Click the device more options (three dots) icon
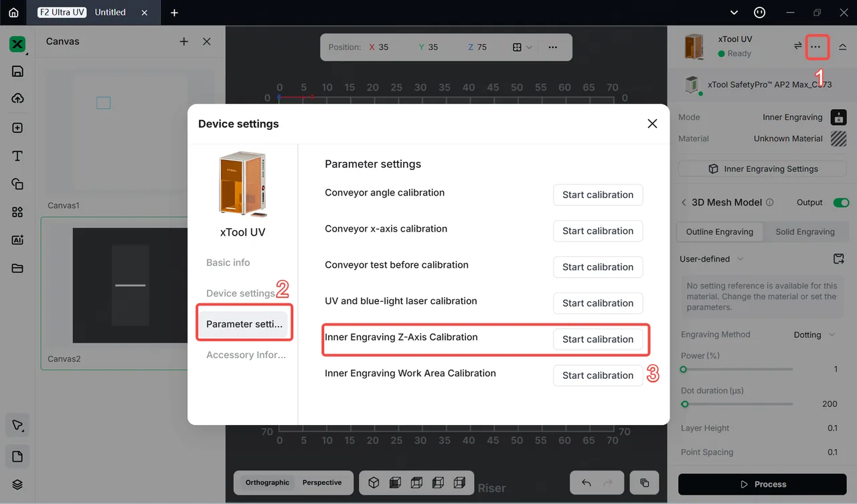This screenshot has width=857, height=504. tap(815, 47)
